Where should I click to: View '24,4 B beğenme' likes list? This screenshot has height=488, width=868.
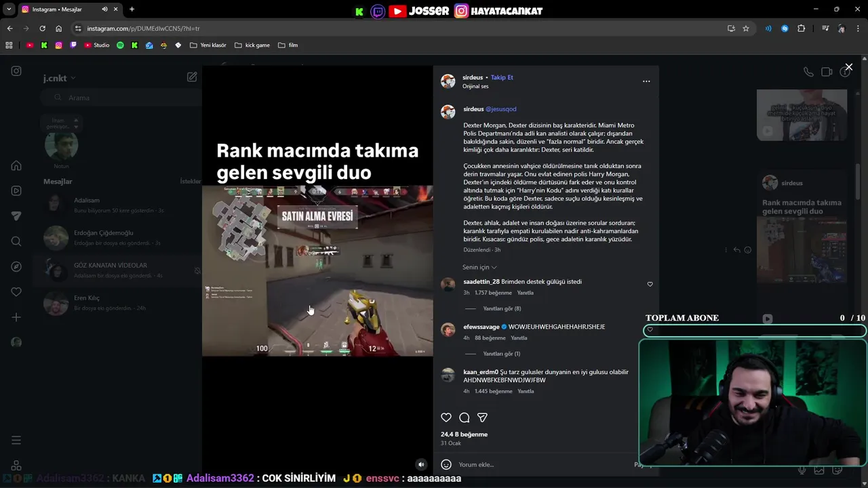464,434
